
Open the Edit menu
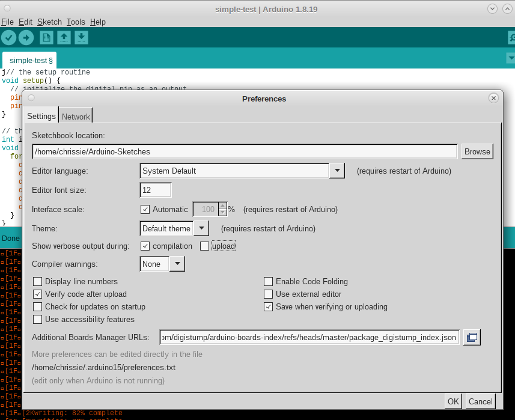25,22
